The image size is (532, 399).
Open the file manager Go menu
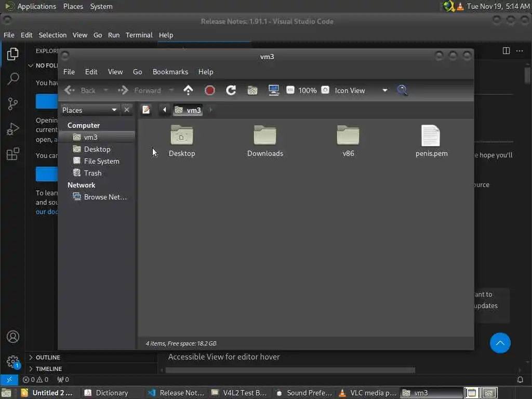coord(137,72)
